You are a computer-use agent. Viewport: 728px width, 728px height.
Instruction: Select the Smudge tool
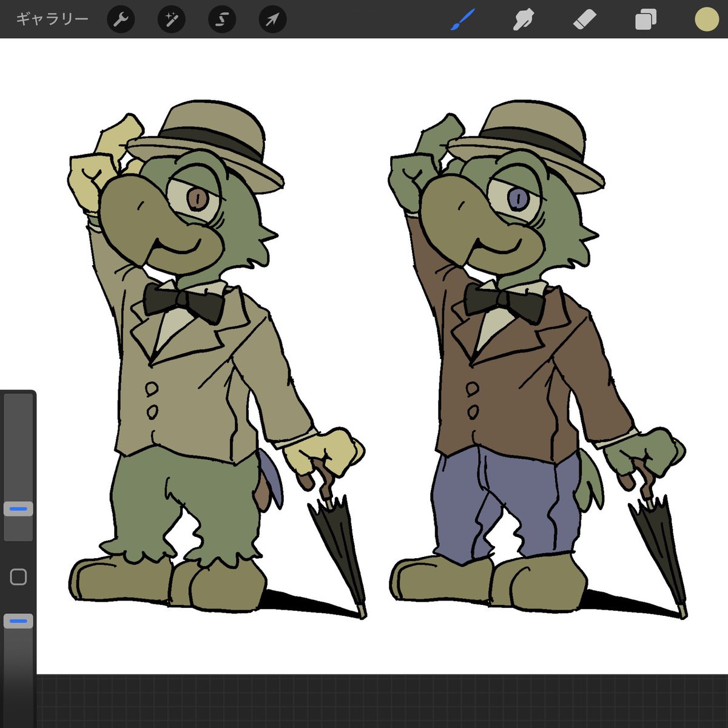(x=523, y=20)
